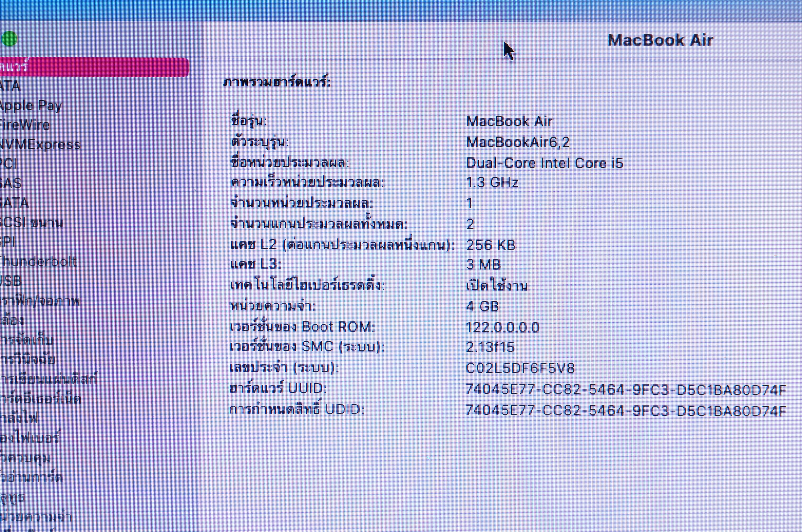
Task: Click the ชื่อรุ่น label
Action: (249, 121)
